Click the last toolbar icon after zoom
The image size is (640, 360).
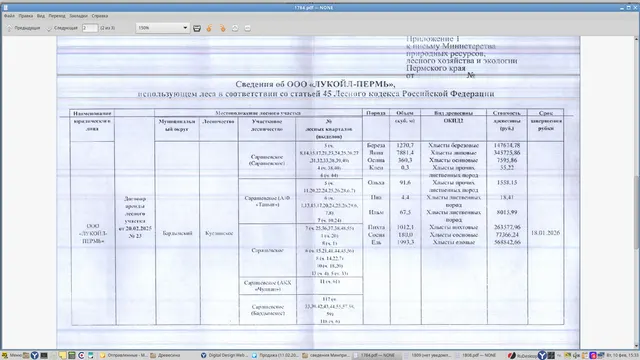tap(247, 28)
